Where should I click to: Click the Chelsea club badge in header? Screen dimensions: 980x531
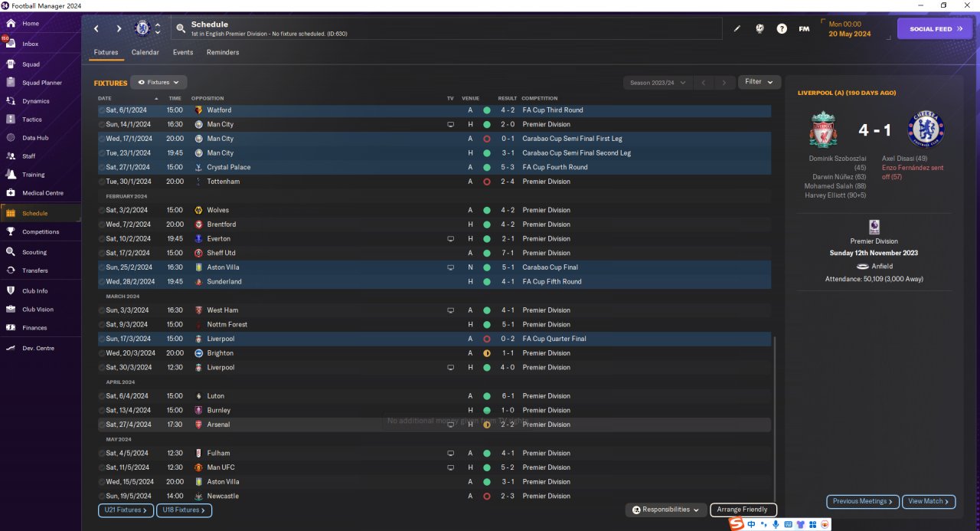pos(142,28)
